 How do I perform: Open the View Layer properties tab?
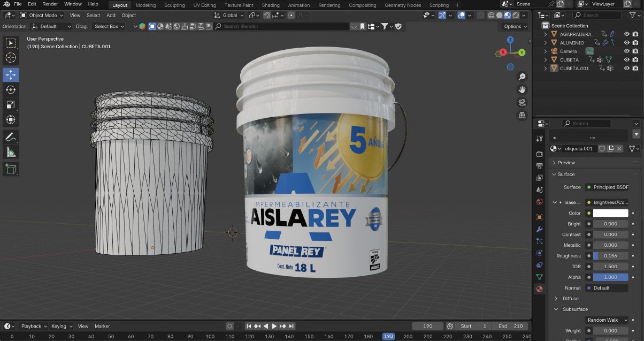click(540, 178)
